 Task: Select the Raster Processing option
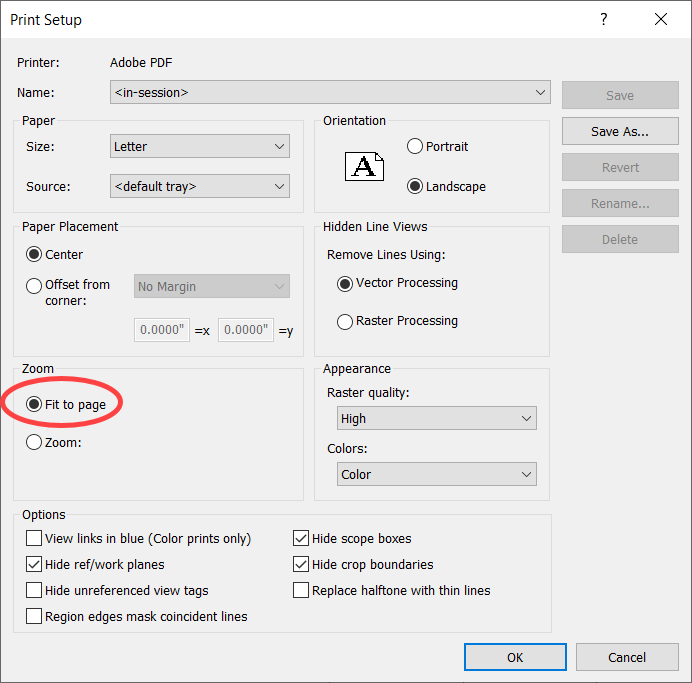click(346, 321)
